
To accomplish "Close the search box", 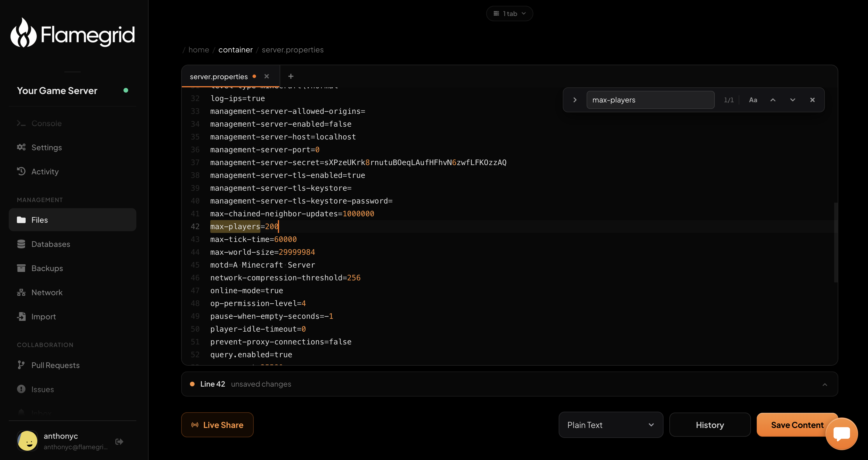I will point(812,100).
